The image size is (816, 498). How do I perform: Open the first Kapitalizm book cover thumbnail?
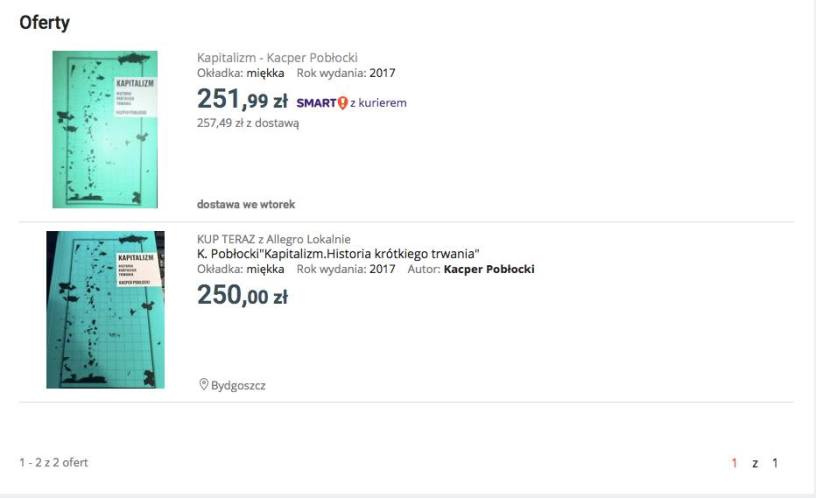[x=105, y=129]
